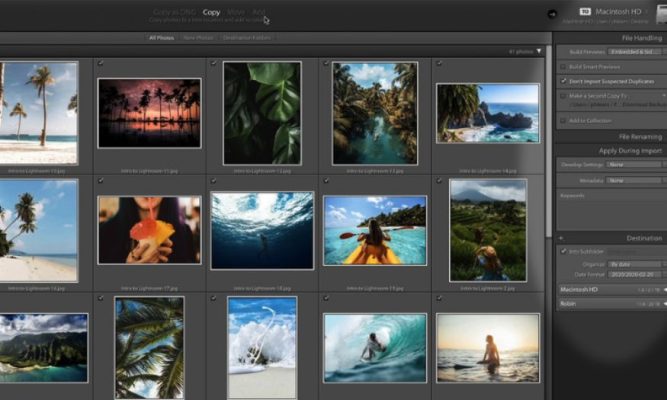The image size is (667, 400).
Task: Uncheck the monstera leaf photo checkmark
Action: (x=214, y=63)
